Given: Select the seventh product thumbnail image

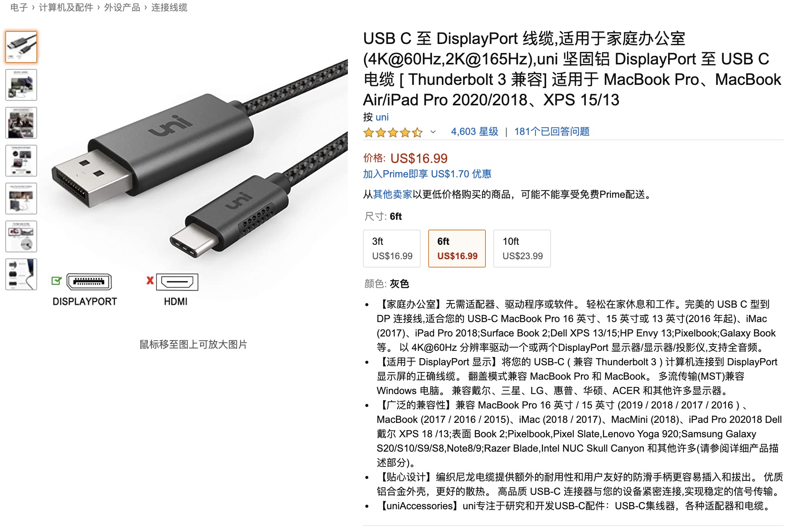Looking at the screenshot, I should pos(21,274).
